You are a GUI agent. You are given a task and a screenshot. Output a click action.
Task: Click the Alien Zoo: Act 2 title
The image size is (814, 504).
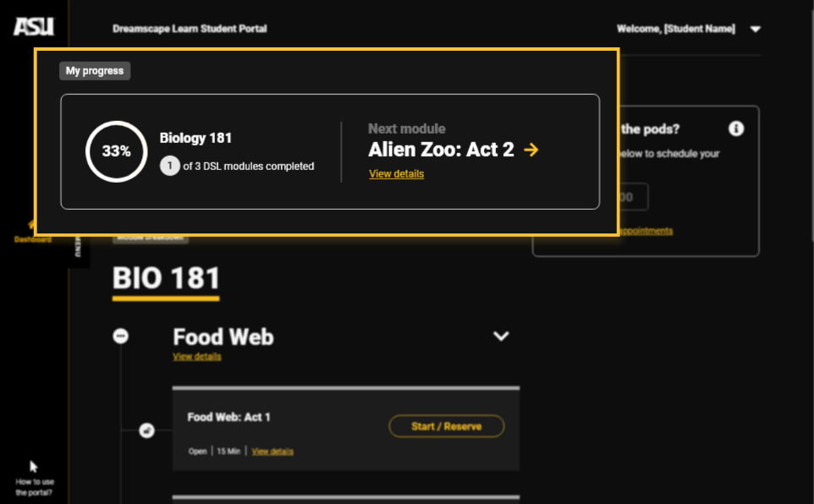pos(441,150)
